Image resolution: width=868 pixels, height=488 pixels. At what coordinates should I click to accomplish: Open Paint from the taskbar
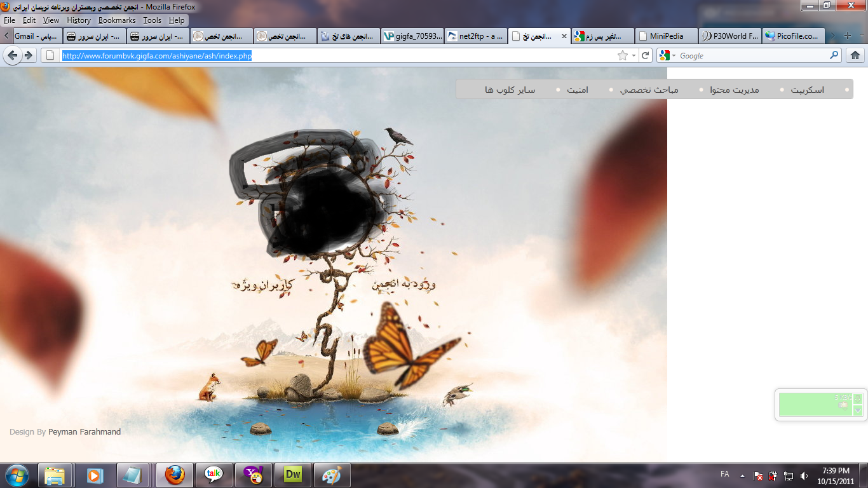coord(332,475)
